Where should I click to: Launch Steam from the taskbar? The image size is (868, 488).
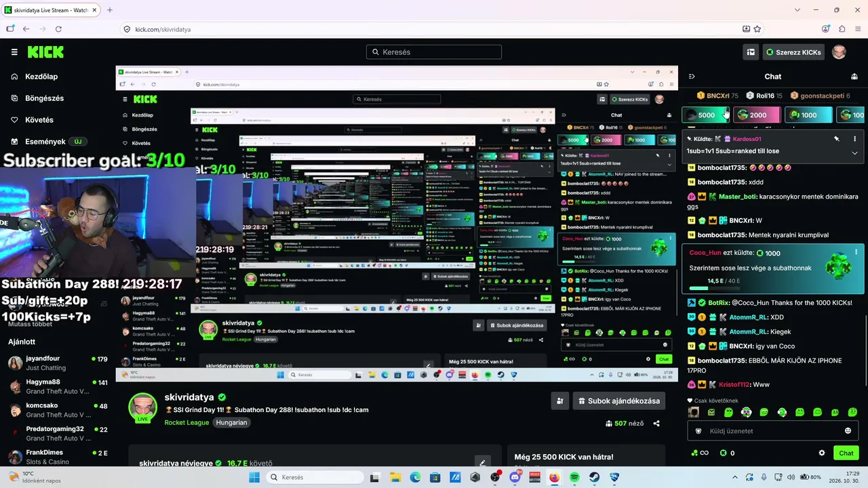pos(595,477)
